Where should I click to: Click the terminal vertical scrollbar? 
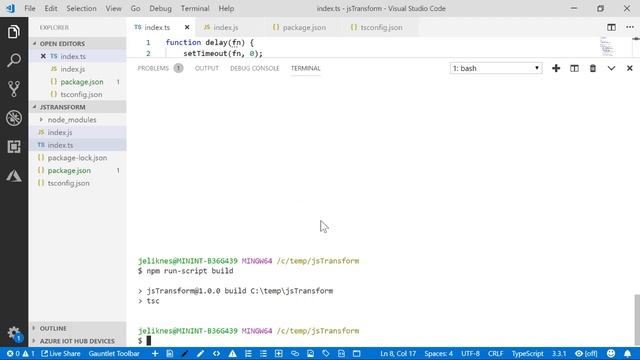coord(637,319)
